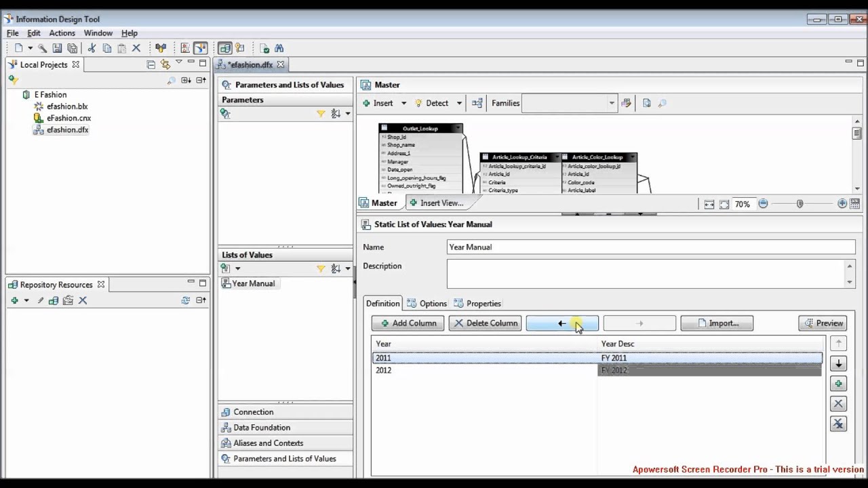868x488 pixels.
Task: Click the Cut scissors icon
Action: 92,48
